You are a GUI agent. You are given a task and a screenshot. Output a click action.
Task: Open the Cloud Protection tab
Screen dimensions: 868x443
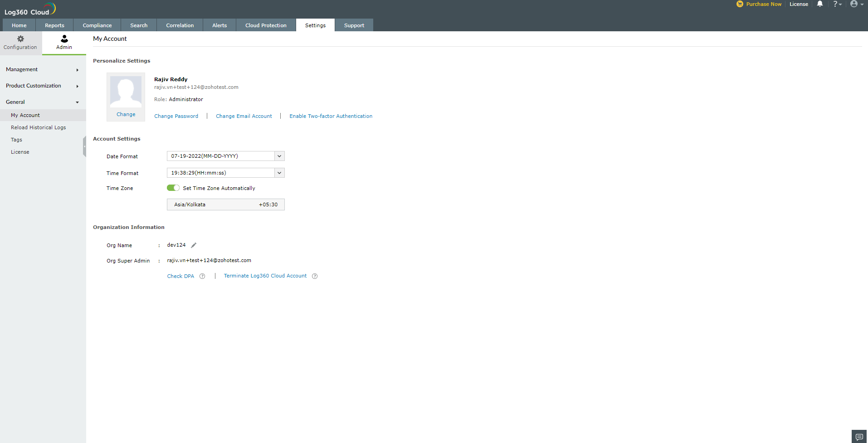point(266,25)
